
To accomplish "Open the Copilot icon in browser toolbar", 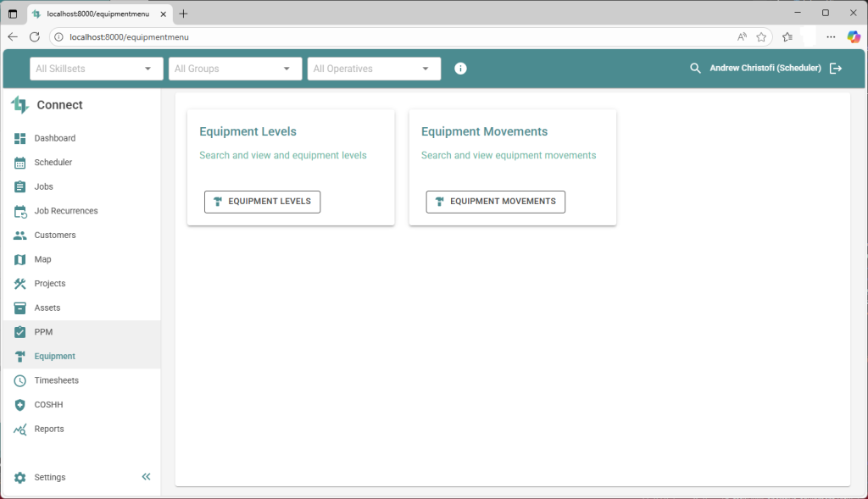I will pyautogui.click(x=854, y=37).
